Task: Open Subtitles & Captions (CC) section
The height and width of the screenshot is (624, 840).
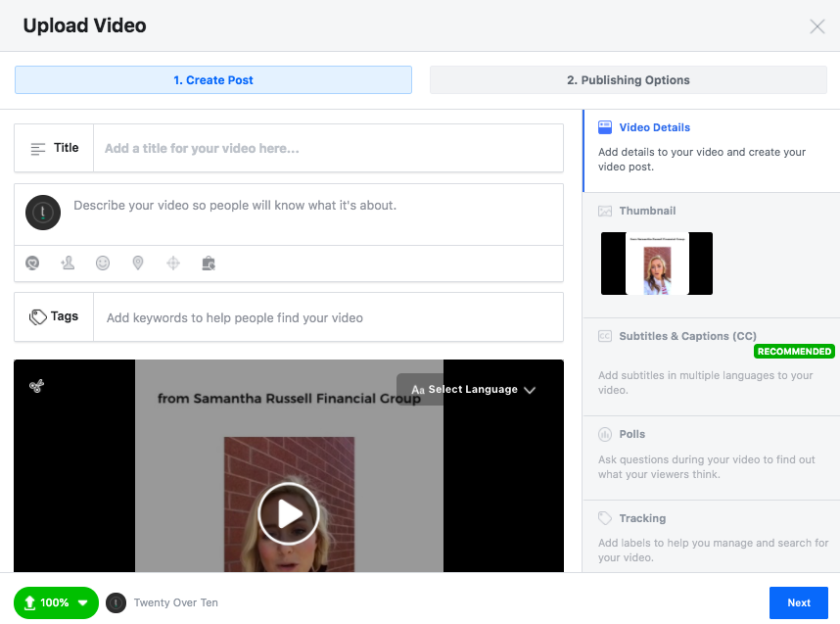Action: pos(687,336)
